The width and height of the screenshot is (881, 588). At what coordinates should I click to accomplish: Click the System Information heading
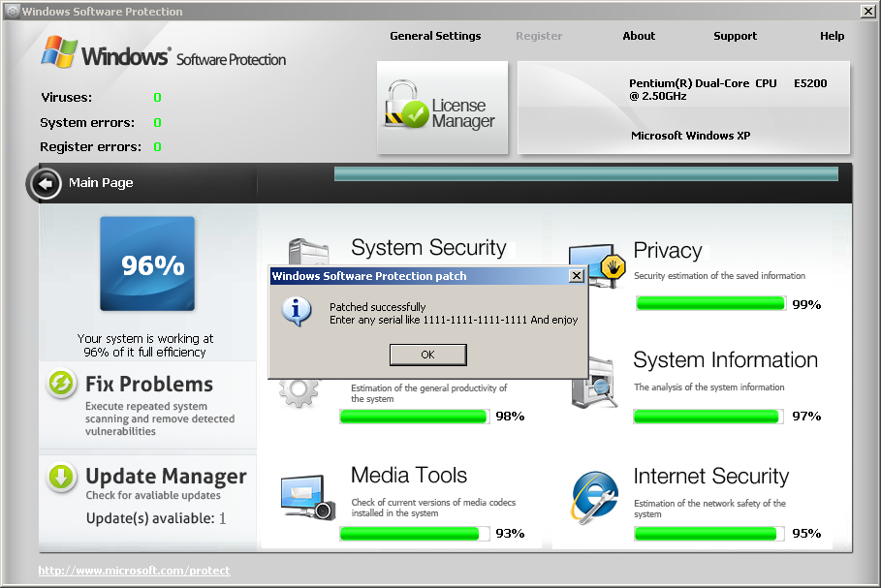coord(725,360)
